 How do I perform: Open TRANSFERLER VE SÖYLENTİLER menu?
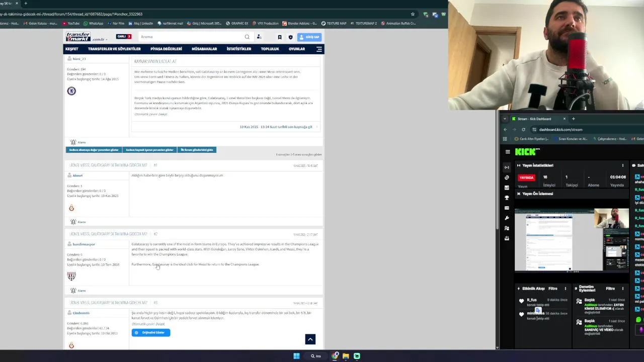pos(114,49)
